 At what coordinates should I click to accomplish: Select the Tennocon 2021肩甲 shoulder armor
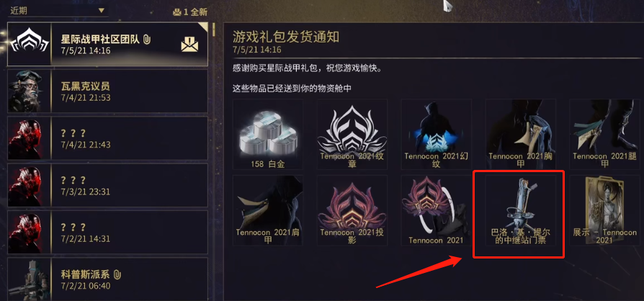tap(268, 210)
